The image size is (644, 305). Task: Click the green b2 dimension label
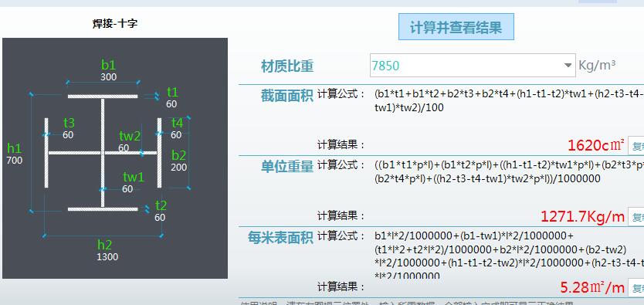tap(179, 155)
